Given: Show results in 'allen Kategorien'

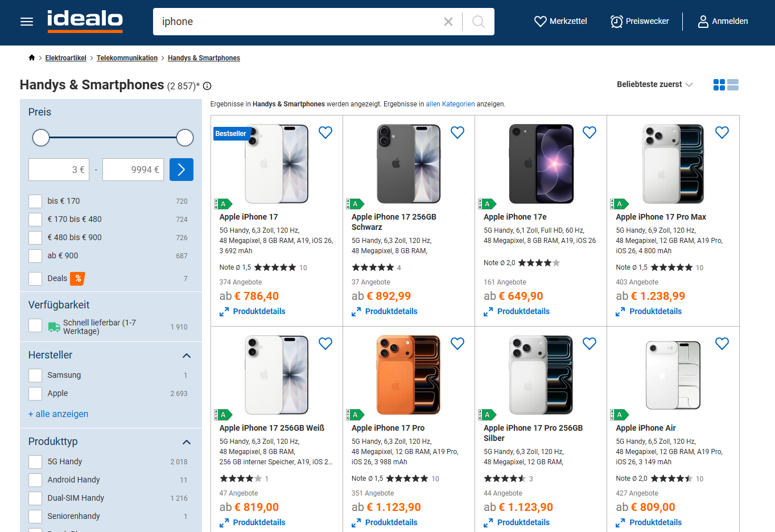Looking at the screenshot, I should [x=450, y=104].
